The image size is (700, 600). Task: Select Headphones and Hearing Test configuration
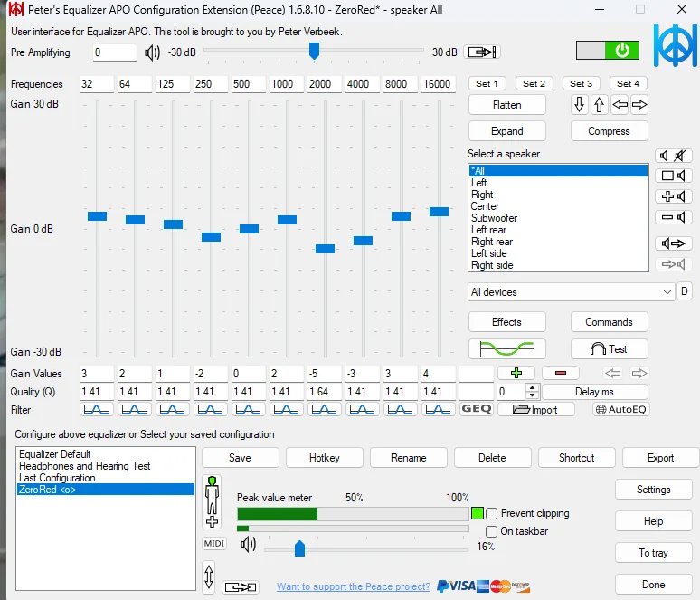click(x=106, y=466)
